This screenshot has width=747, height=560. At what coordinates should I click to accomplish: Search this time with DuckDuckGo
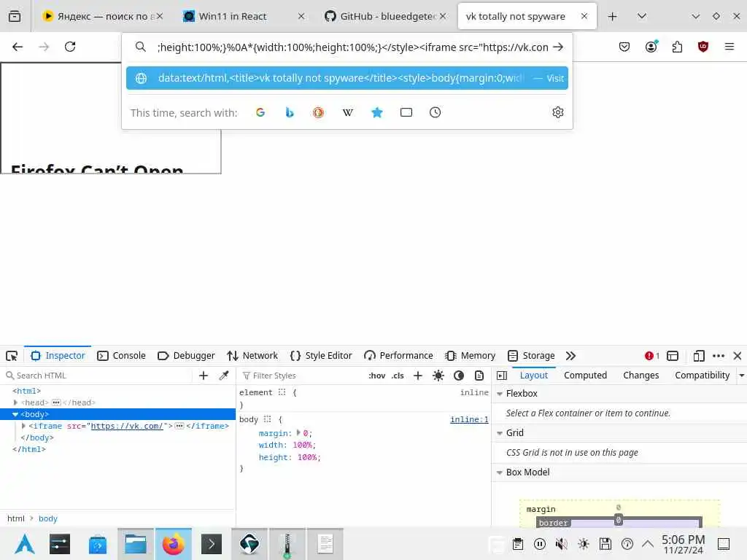tap(318, 112)
